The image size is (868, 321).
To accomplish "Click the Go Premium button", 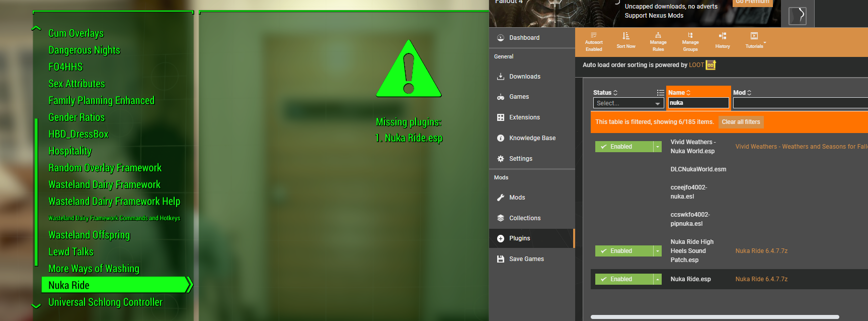I will [x=752, y=2].
